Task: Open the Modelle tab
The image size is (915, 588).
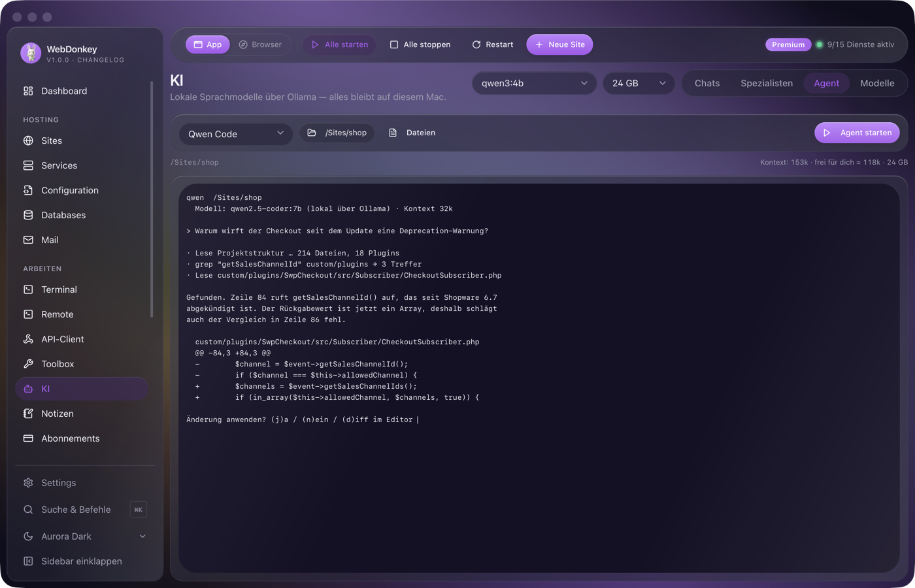Action: tap(877, 83)
